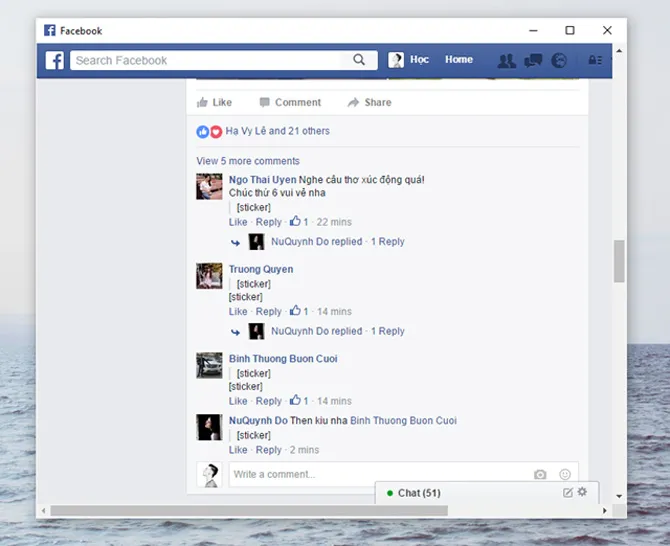Click own avatar beside comment box
The width and height of the screenshot is (670, 546).
point(209,475)
